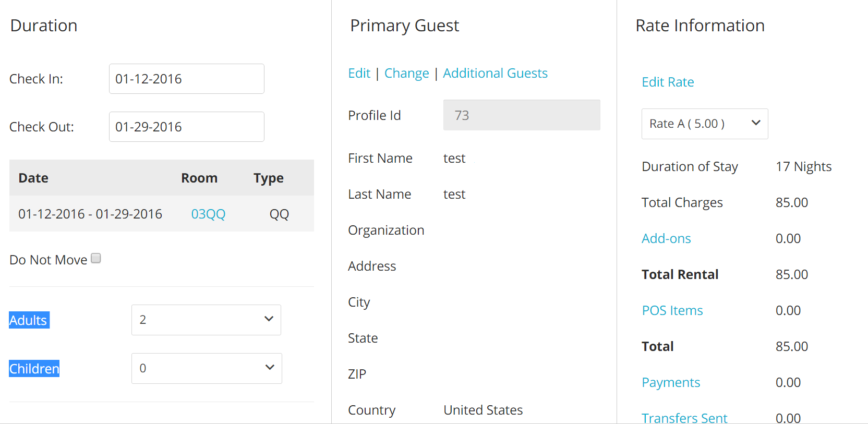Click the Total Rental label
The image size is (868, 424).
[680, 274]
